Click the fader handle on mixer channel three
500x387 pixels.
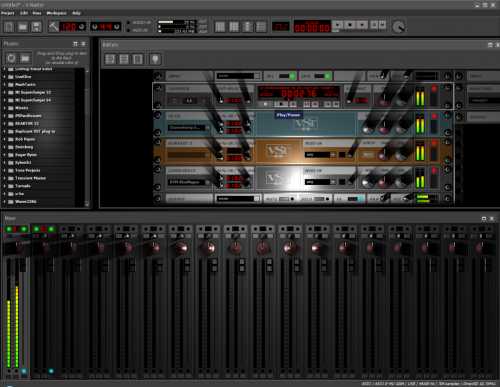pos(77,266)
